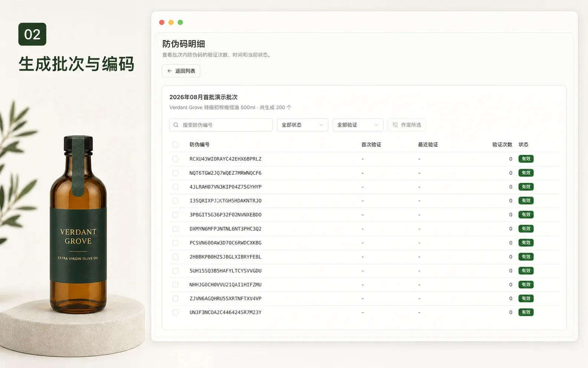Select the checkbox for code starting 2HBBKPB0
The height and width of the screenshot is (368, 588).
tap(175, 257)
